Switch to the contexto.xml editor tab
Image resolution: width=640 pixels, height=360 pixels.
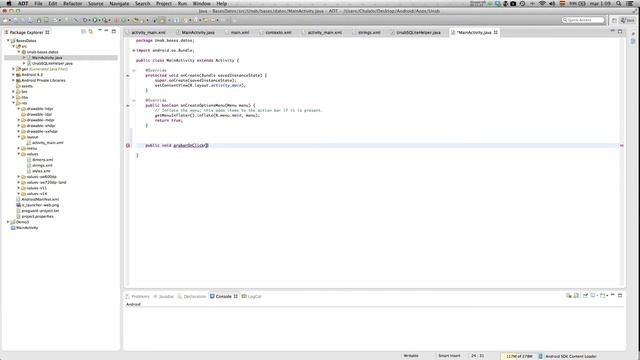point(278,32)
